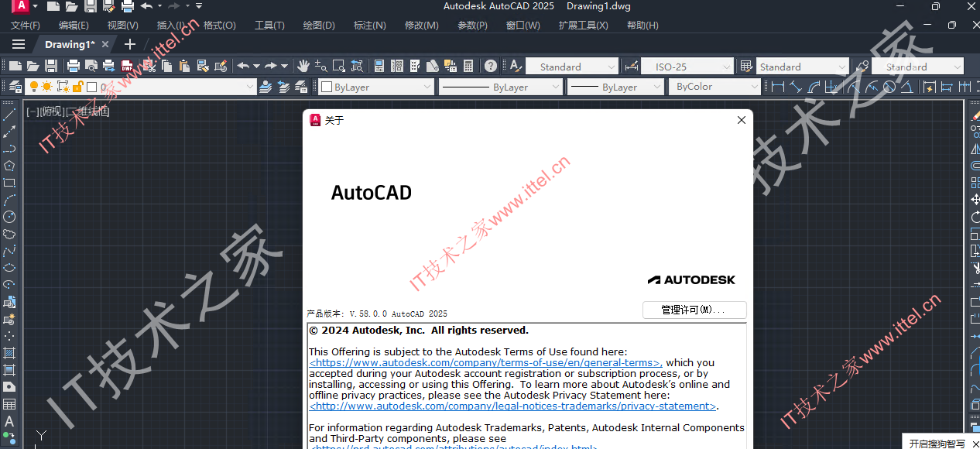
Task: Toggle layer 0 on/off lightbulb
Action: (33, 87)
